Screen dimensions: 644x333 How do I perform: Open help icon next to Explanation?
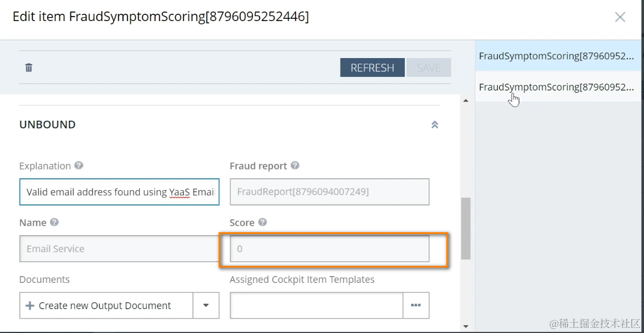(x=79, y=166)
